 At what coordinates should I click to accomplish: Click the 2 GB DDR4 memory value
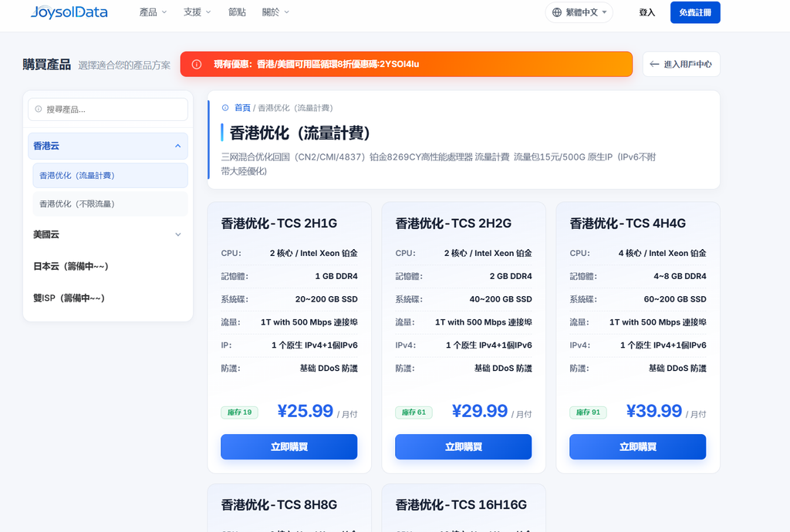[511, 276]
